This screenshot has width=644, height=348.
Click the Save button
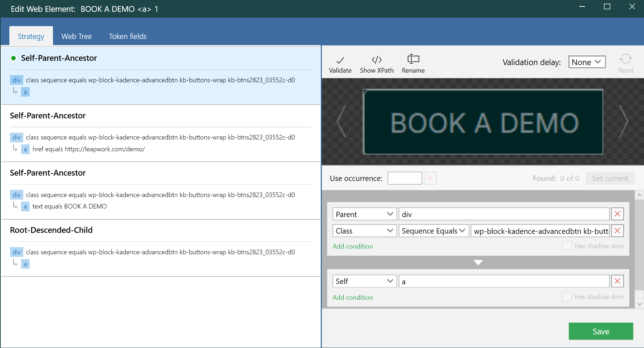601,331
